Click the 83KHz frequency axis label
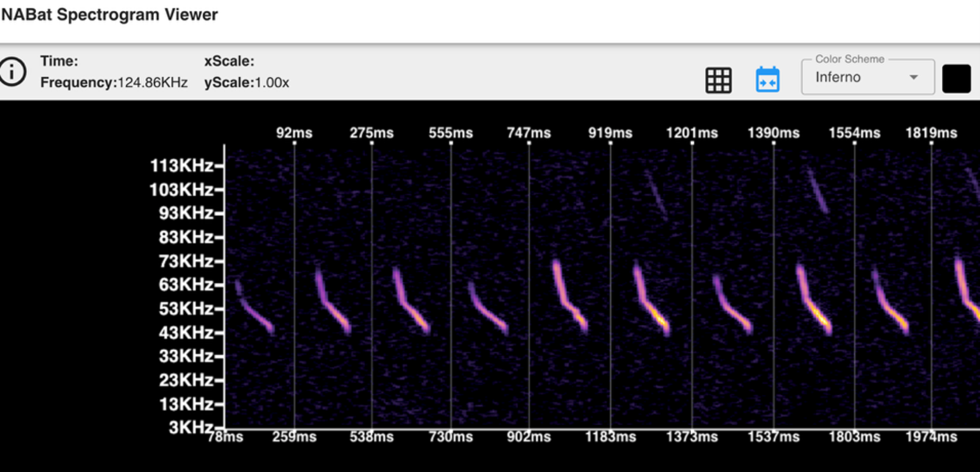The height and width of the screenshot is (472, 980). pos(186,238)
